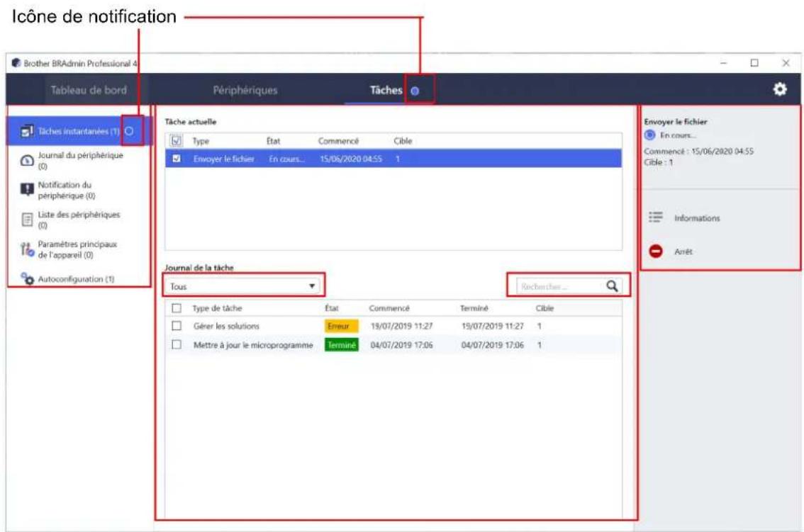The width and height of the screenshot is (804, 532).
Task: Click the Erreur status badge
Action: (x=341, y=325)
